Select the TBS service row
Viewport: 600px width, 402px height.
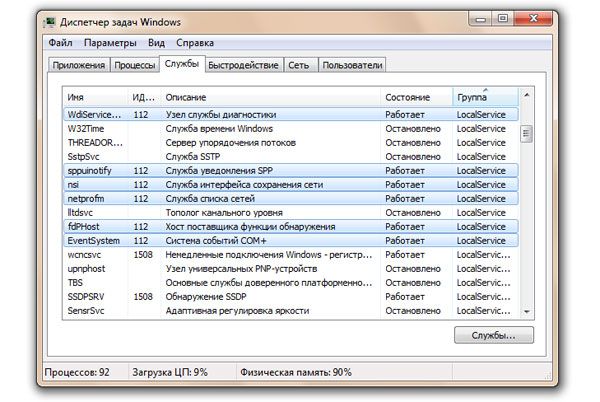(291, 283)
